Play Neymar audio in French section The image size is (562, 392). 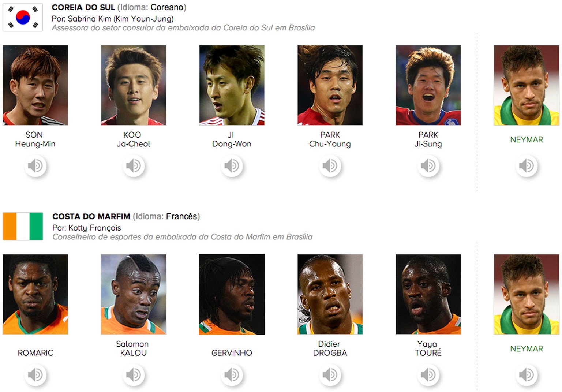point(527,375)
